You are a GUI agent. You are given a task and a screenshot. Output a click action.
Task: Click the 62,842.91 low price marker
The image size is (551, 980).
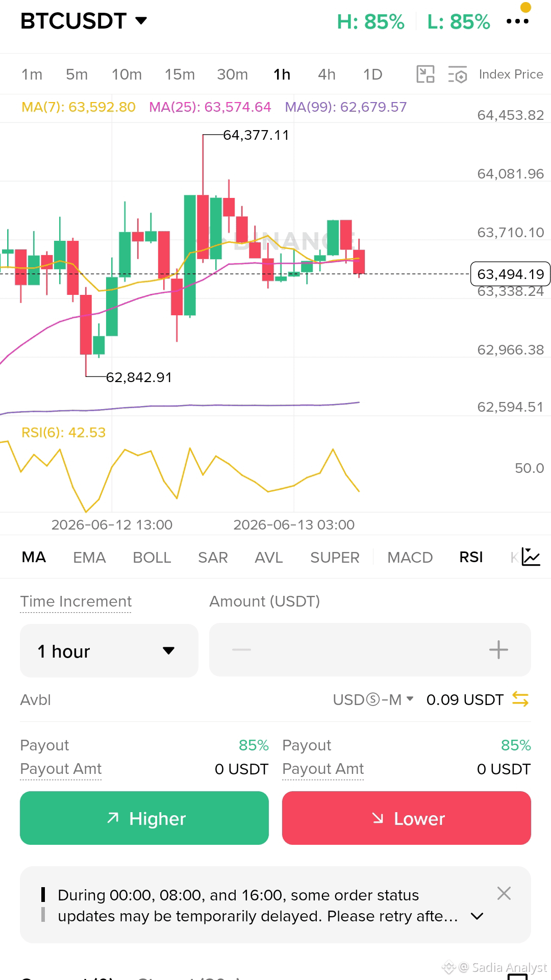(x=139, y=378)
